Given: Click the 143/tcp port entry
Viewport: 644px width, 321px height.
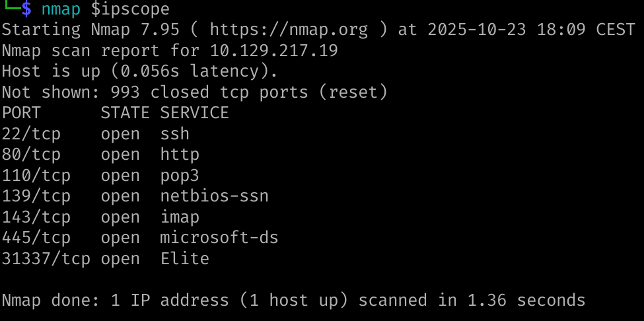Looking at the screenshot, I should tap(36, 217).
